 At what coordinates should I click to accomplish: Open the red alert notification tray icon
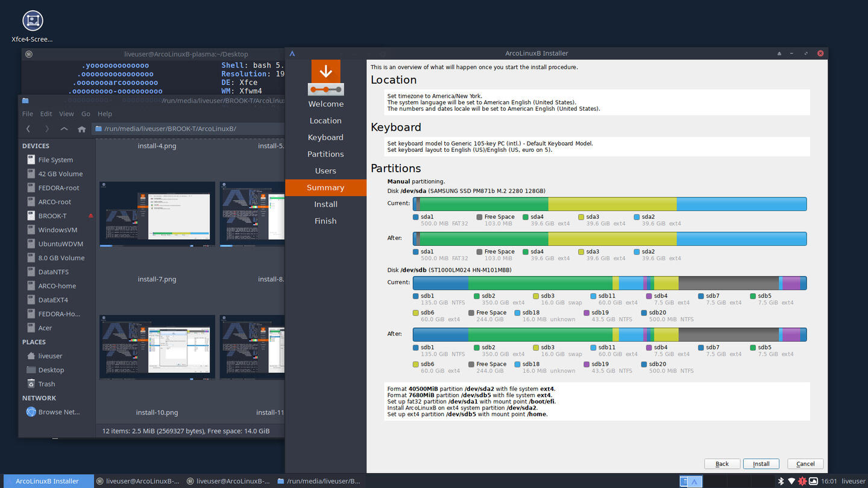[802, 481]
